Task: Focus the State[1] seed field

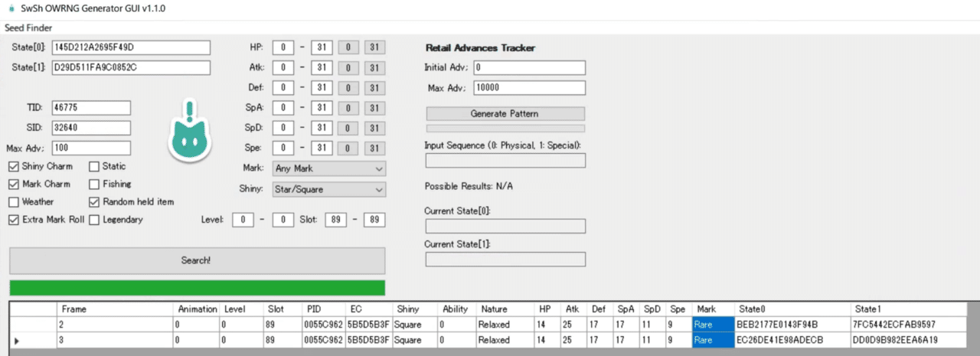Action: pos(131,67)
